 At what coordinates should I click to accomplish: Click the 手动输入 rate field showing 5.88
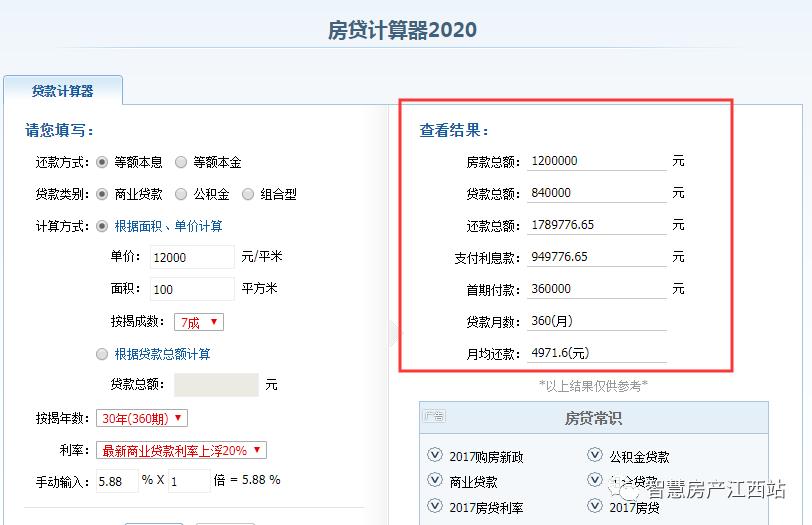[117, 482]
